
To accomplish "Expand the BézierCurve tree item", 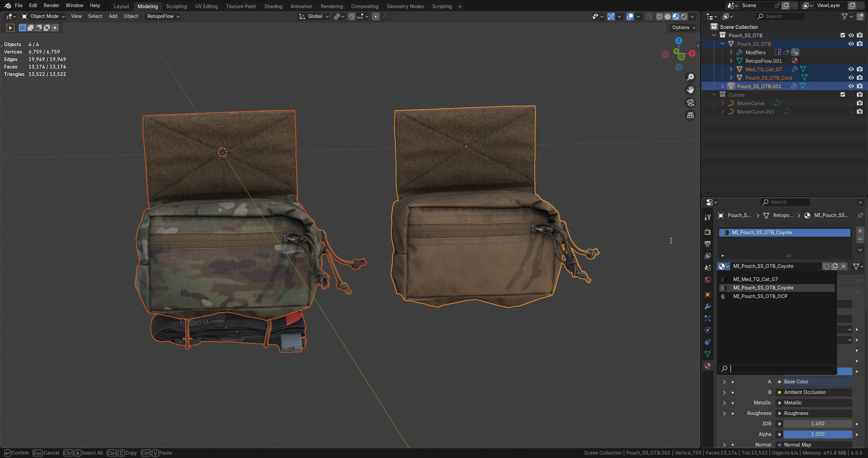I will tap(722, 103).
